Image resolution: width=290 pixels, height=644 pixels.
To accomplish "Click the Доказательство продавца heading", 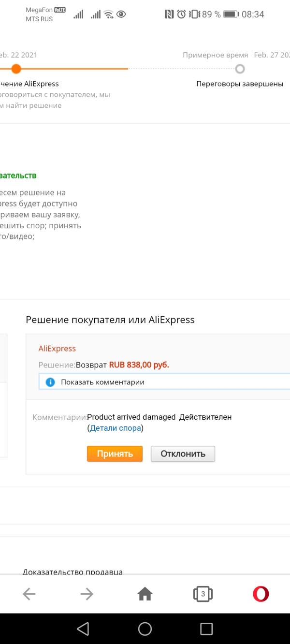I will [x=72, y=572].
